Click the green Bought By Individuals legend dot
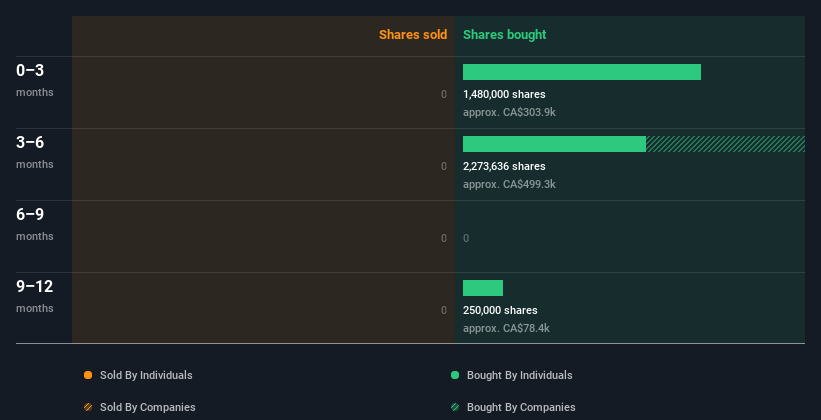Image resolution: width=821 pixels, height=420 pixels. coord(455,375)
